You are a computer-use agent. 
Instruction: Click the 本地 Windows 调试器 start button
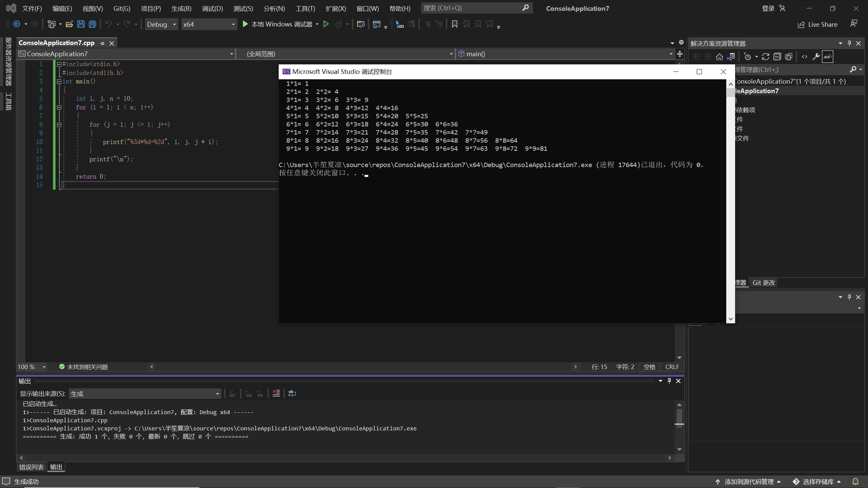[278, 24]
